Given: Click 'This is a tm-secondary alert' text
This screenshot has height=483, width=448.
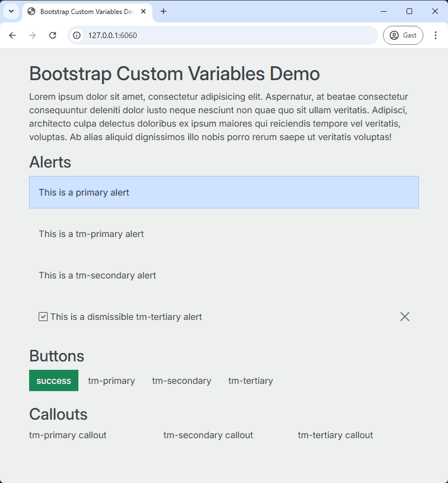Looking at the screenshot, I should click(97, 275).
